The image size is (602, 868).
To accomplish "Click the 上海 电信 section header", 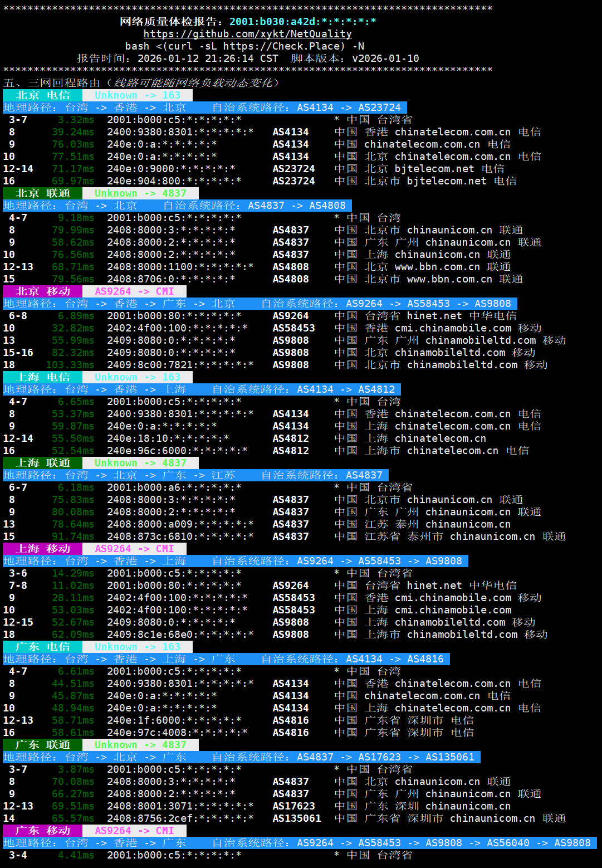I will pos(42,377).
